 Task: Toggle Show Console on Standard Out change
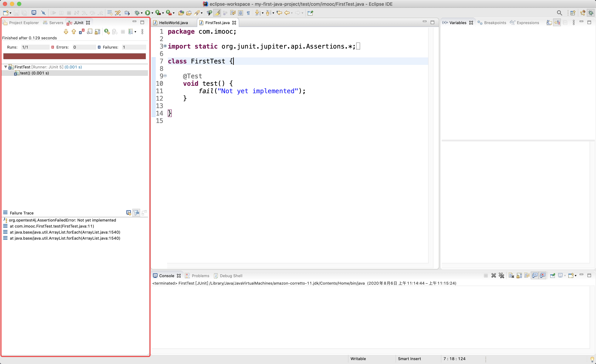[x=535, y=276]
